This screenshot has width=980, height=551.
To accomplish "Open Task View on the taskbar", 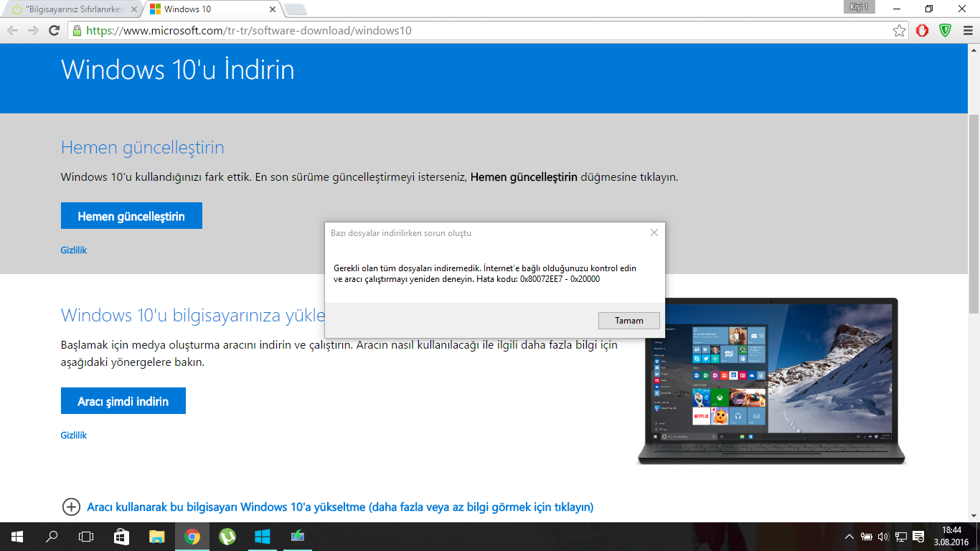I will [86, 537].
